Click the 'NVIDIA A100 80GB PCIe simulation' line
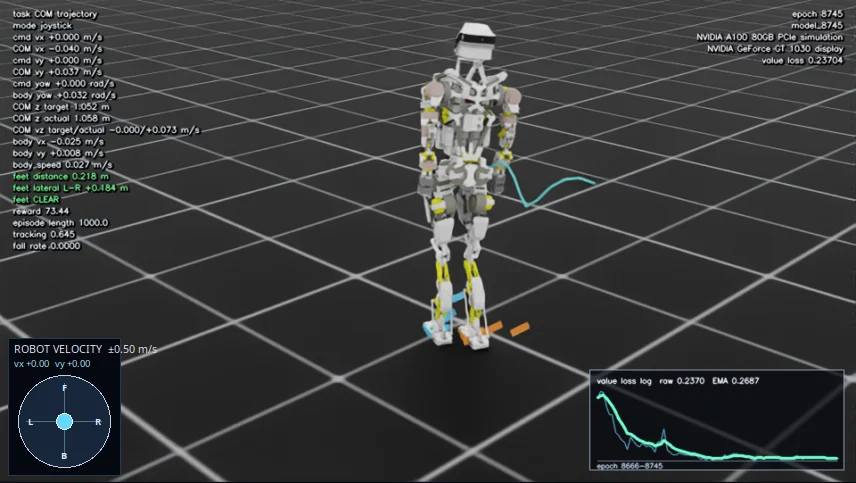This screenshot has height=483, width=856. [770, 37]
